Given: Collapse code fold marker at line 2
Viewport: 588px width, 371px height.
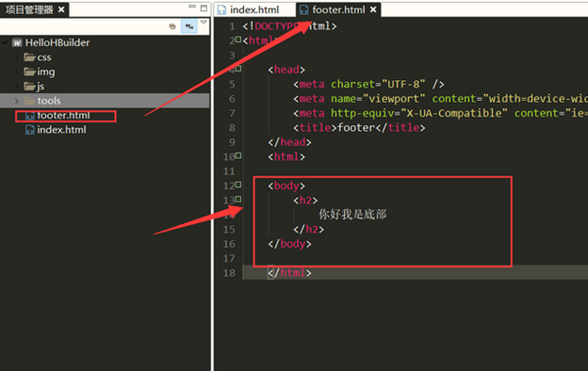Looking at the screenshot, I should click(238, 39).
